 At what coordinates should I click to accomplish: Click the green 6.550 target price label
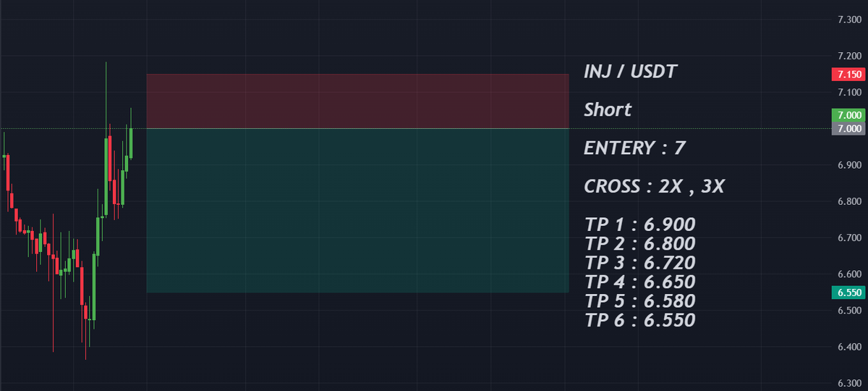[x=848, y=293]
